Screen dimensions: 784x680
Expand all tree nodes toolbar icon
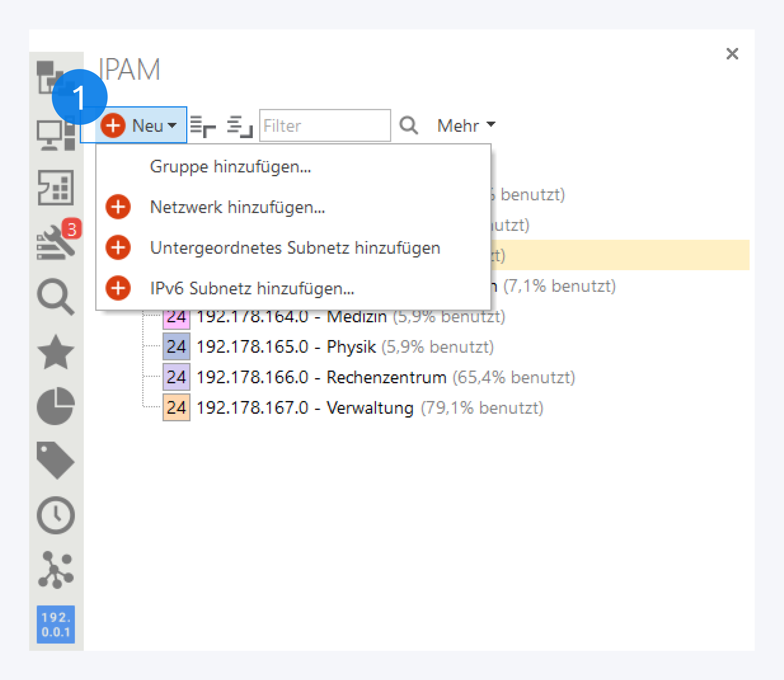(x=203, y=127)
